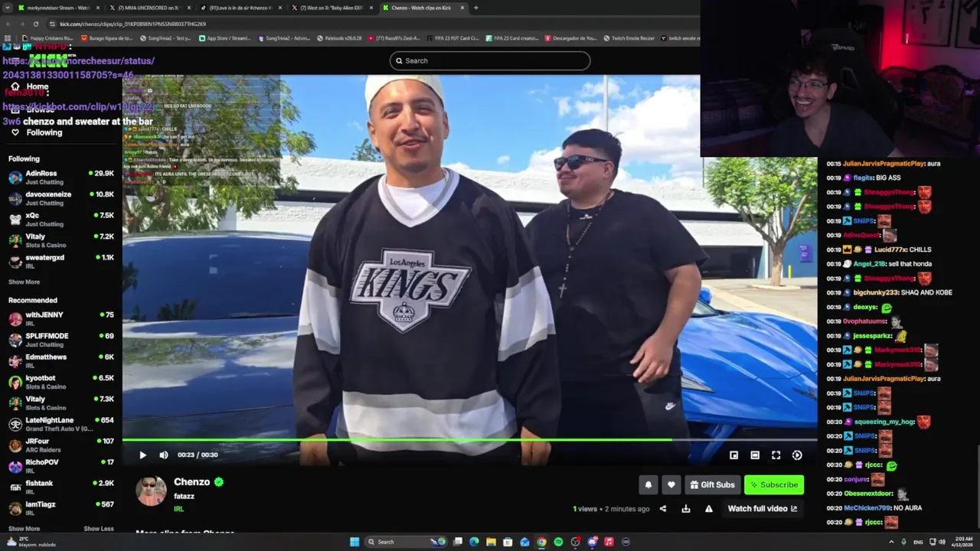The height and width of the screenshot is (551, 980).
Task: Open Happy Cristiano Ro... bookmark
Action: click(x=47, y=38)
